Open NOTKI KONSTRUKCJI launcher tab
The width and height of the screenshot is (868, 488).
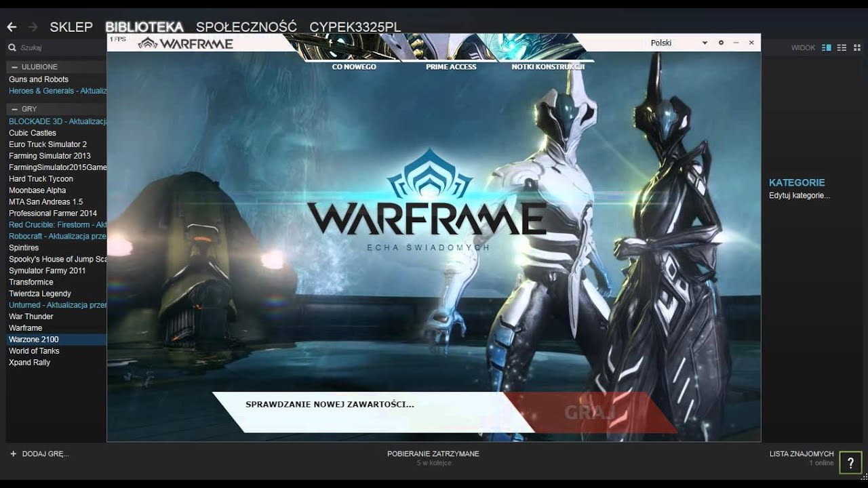pyautogui.click(x=548, y=67)
